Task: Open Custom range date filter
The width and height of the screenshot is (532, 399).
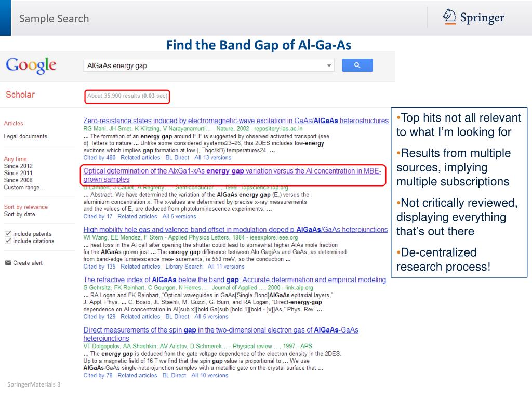Action: (24, 187)
